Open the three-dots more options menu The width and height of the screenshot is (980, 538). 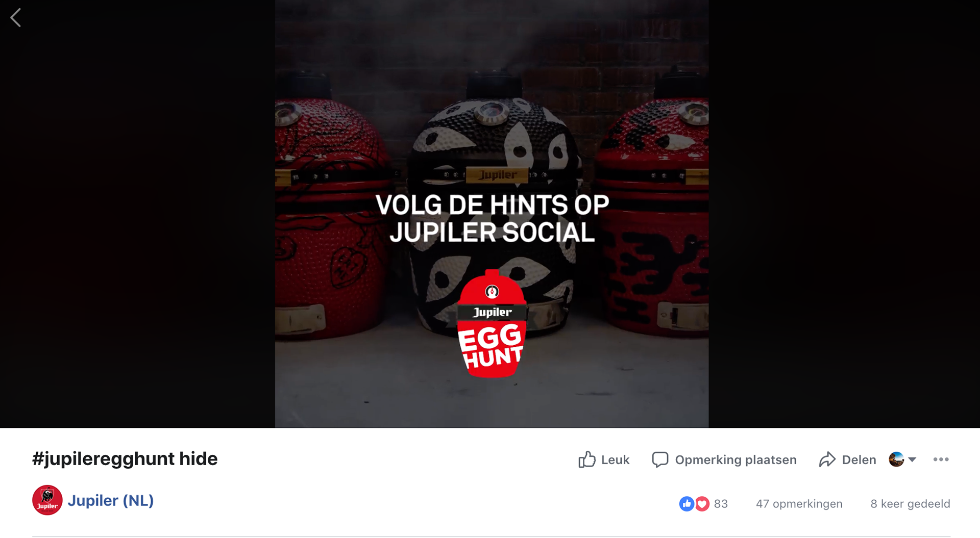(x=941, y=459)
